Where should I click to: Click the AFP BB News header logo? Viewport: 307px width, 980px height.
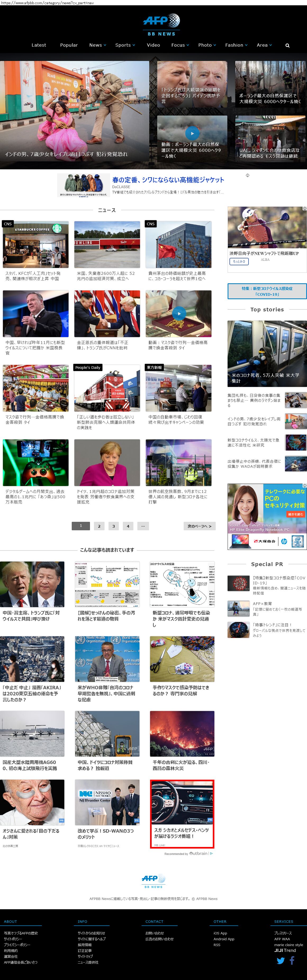(x=161, y=25)
